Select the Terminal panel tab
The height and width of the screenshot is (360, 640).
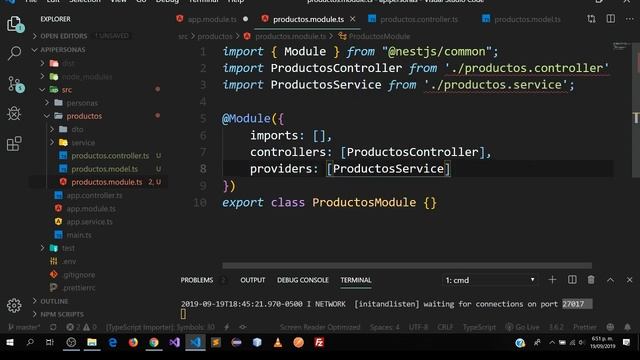(x=356, y=280)
